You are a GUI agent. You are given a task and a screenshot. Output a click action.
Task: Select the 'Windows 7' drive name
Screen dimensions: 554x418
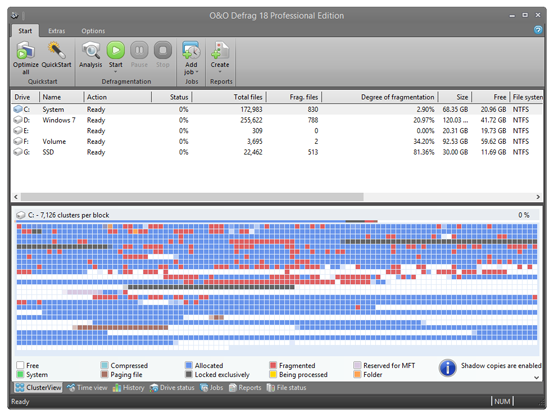(x=59, y=120)
